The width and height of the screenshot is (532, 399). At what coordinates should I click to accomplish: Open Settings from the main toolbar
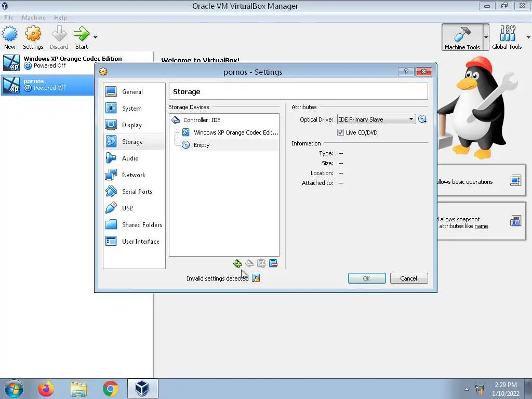point(33,37)
